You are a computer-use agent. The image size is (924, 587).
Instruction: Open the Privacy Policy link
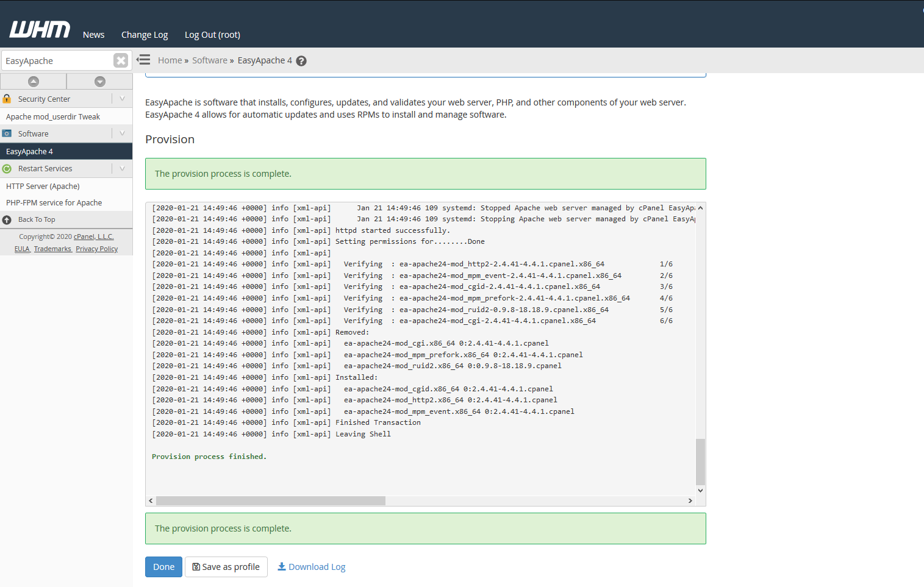pyautogui.click(x=97, y=249)
